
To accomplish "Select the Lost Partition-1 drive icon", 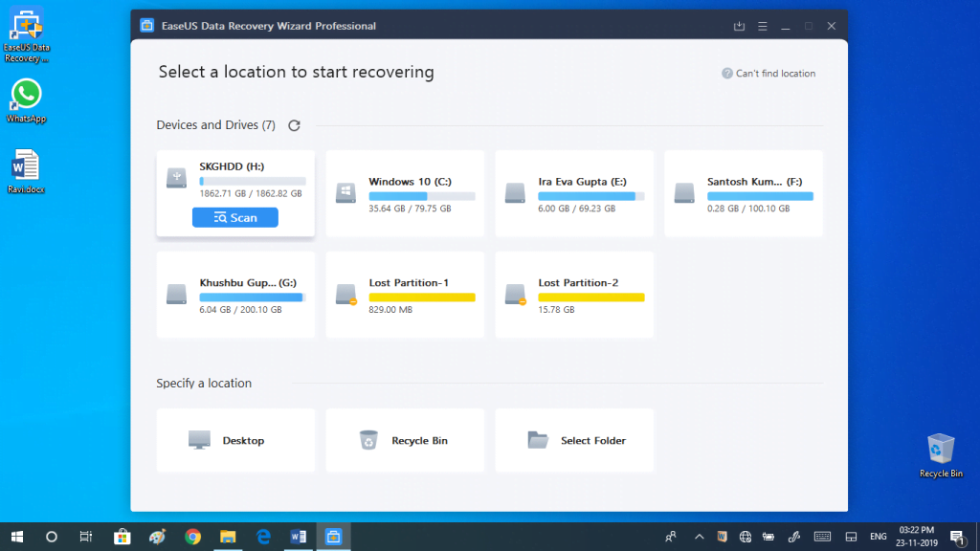I will click(x=345, y=295).
